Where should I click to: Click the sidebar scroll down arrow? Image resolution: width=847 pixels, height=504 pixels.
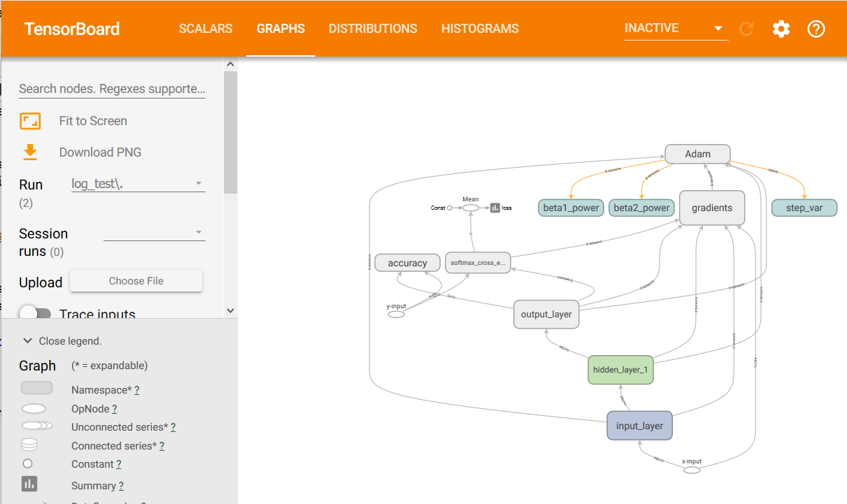coord(231,310)
